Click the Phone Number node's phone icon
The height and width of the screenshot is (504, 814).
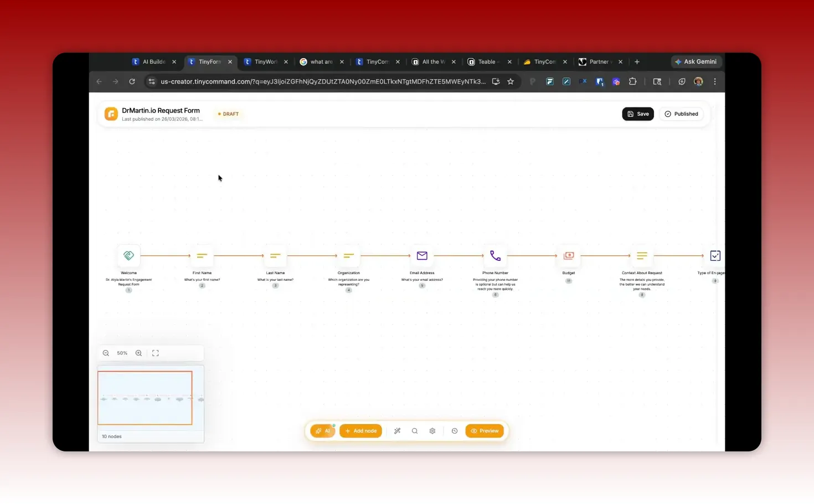click(495, 255)
